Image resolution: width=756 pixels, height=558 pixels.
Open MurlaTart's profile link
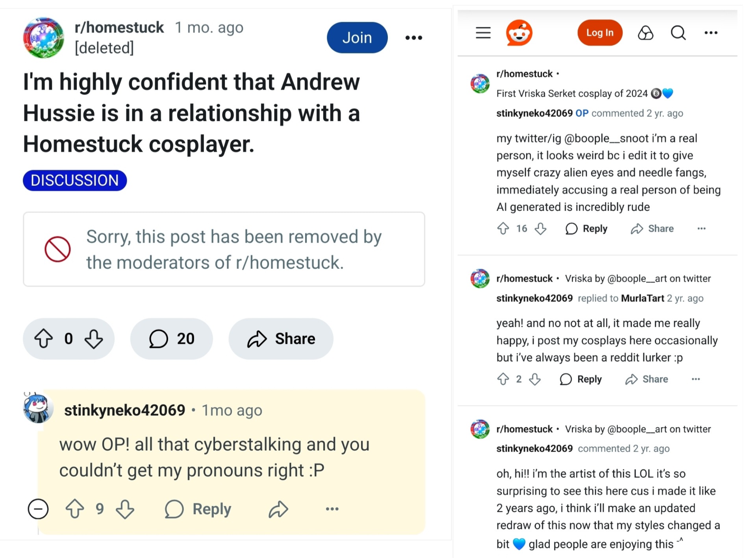(642, 298)
